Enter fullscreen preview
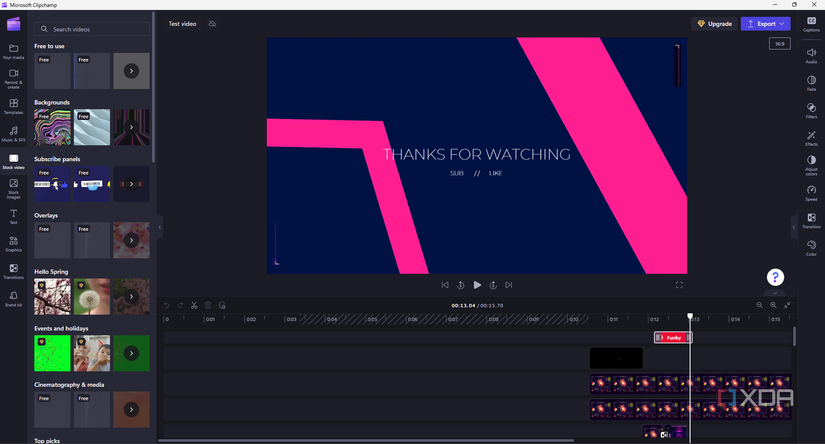This screenshot has width=825, height=444. click(679, 285)
